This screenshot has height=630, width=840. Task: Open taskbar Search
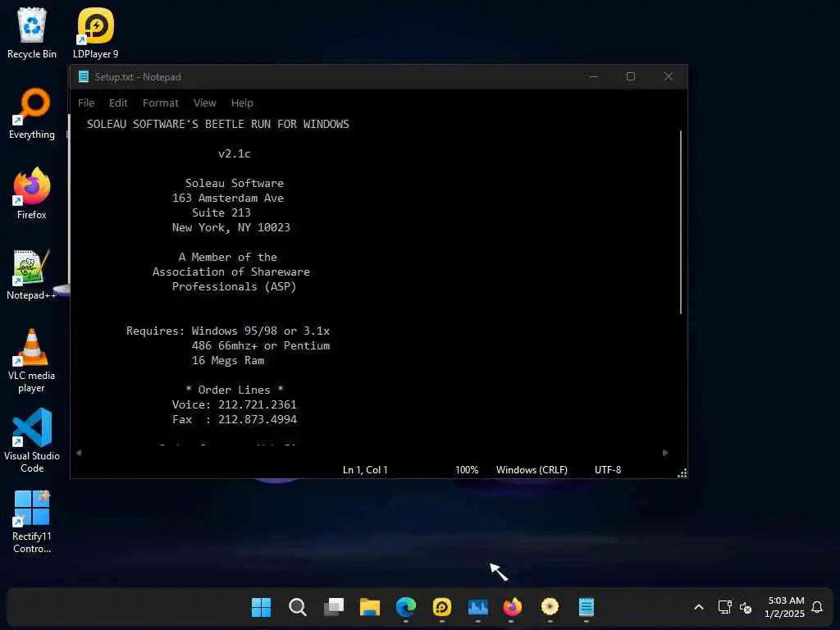click(297, 607)
